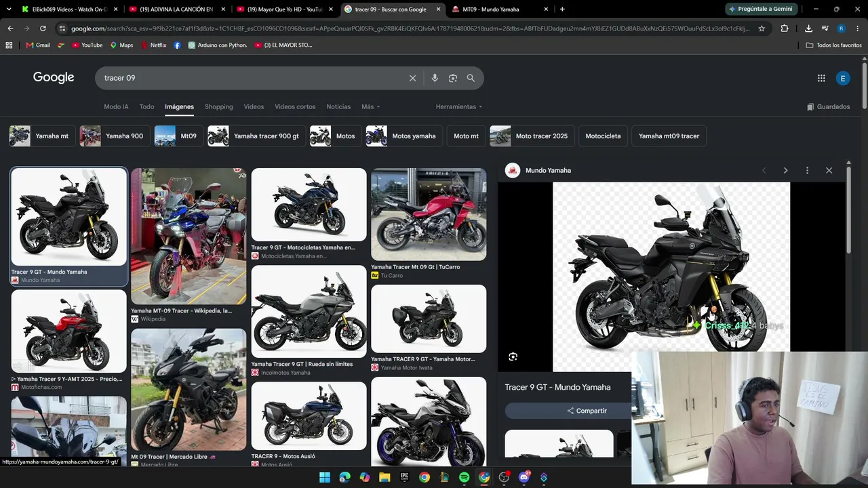Open Microsoft Edge from the taskbar
The height and width of the screenshot is (488, 868).
pos(344,477)
